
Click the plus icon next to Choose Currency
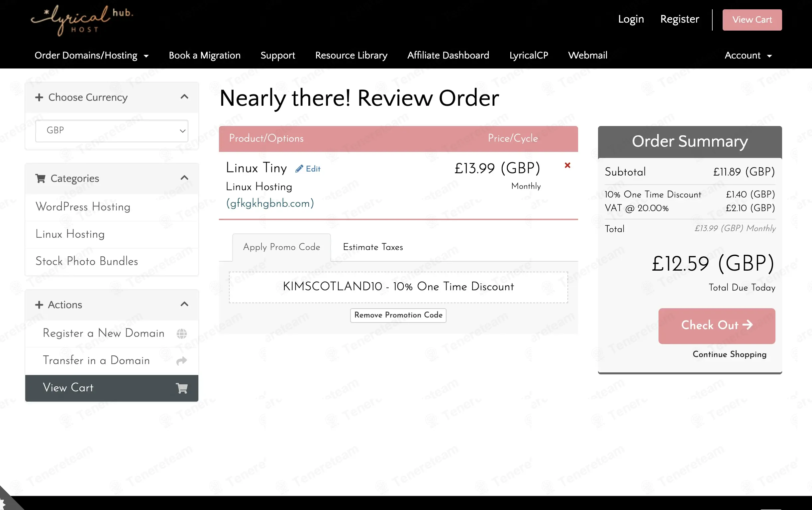(39, 97)
